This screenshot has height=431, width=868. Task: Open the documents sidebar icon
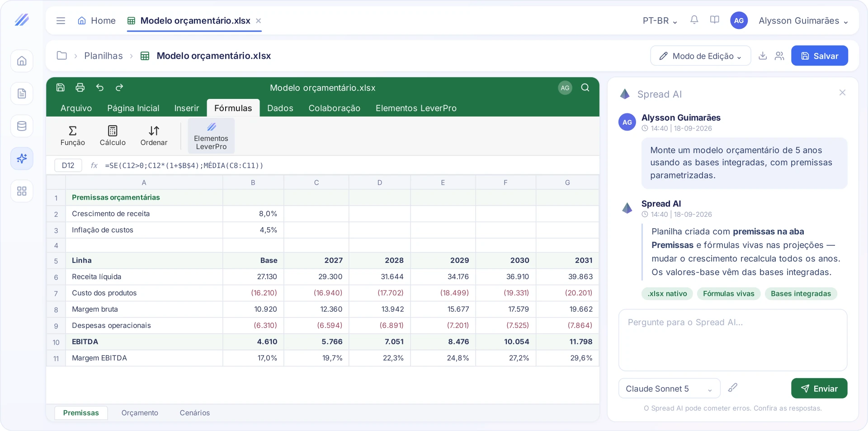(x=22, y=94)
